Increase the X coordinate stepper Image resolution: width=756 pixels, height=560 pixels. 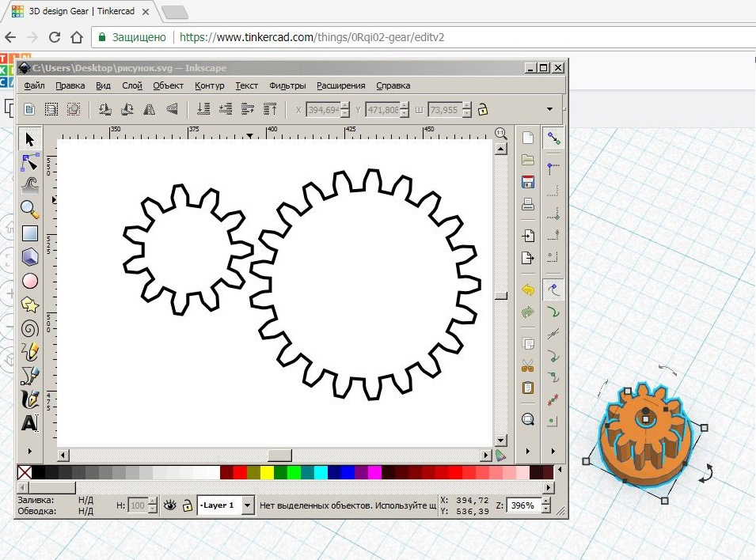(x=345, y=105)
